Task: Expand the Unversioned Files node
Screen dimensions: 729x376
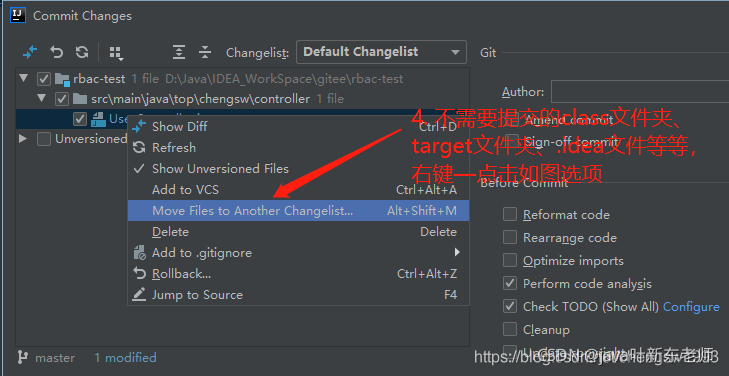Action: tap(23, 139)
